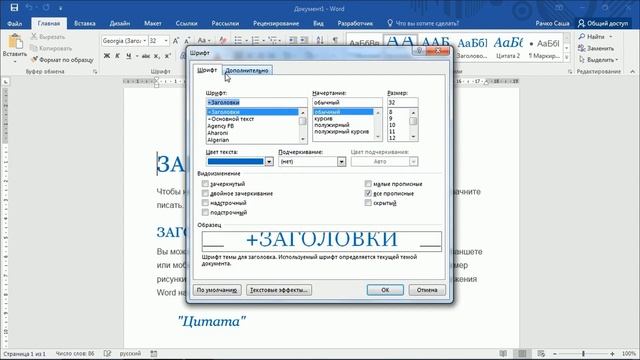Click the Общий доступ share button
Image resolution: width=640 pixels, height=360 pixels.
603,23
